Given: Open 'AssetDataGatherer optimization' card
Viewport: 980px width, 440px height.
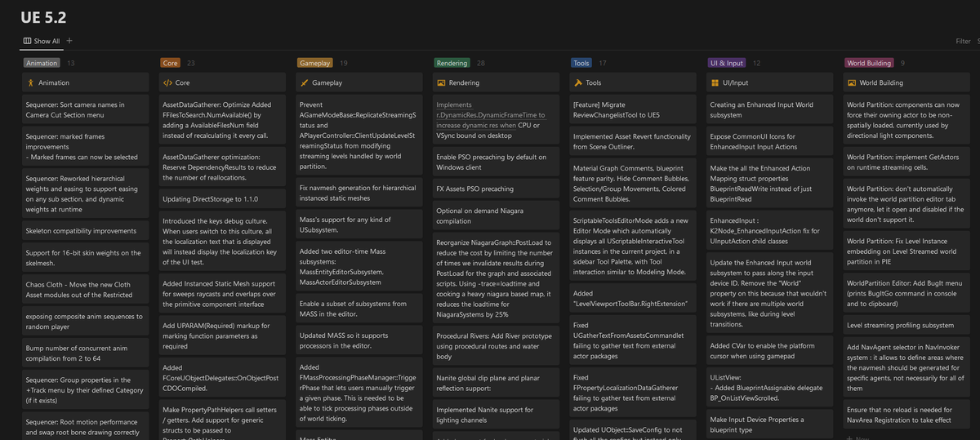Looking at the screenshot, I should coord(222,167).
